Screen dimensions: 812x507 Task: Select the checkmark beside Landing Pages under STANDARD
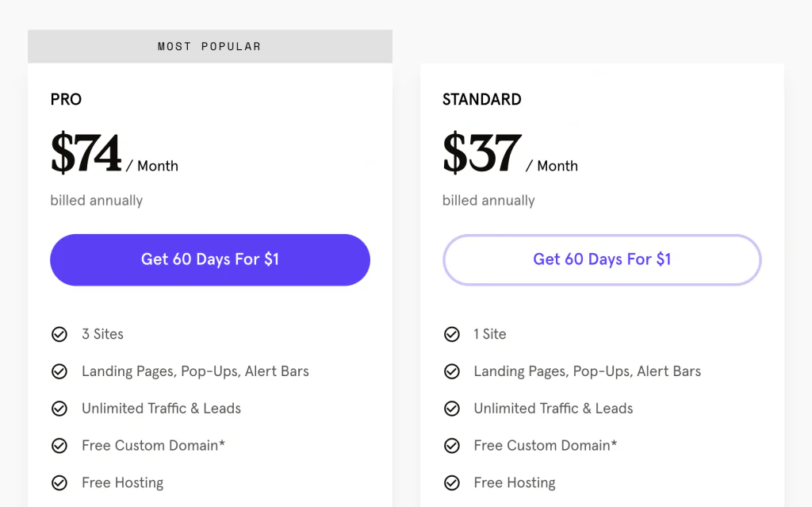pyautogui.click(x=452, y=371)
